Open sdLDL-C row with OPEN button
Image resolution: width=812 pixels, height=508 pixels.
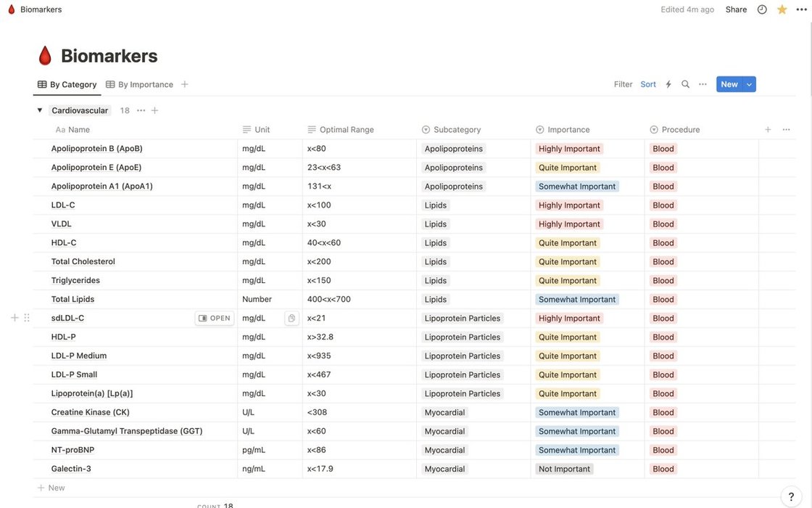215,318
